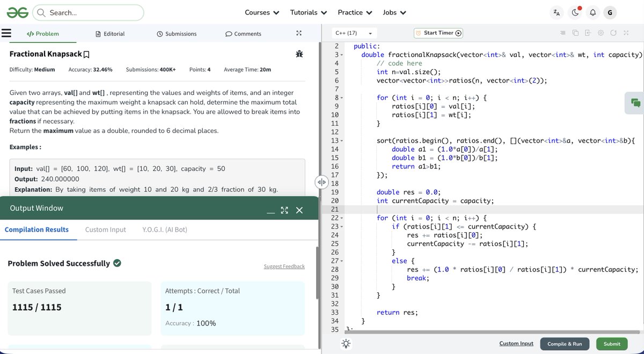This screenshot has height=354, width=644.
Task: Select the Y.O.G.I. (AI Bot) tab
Action: tap(165, 230)
